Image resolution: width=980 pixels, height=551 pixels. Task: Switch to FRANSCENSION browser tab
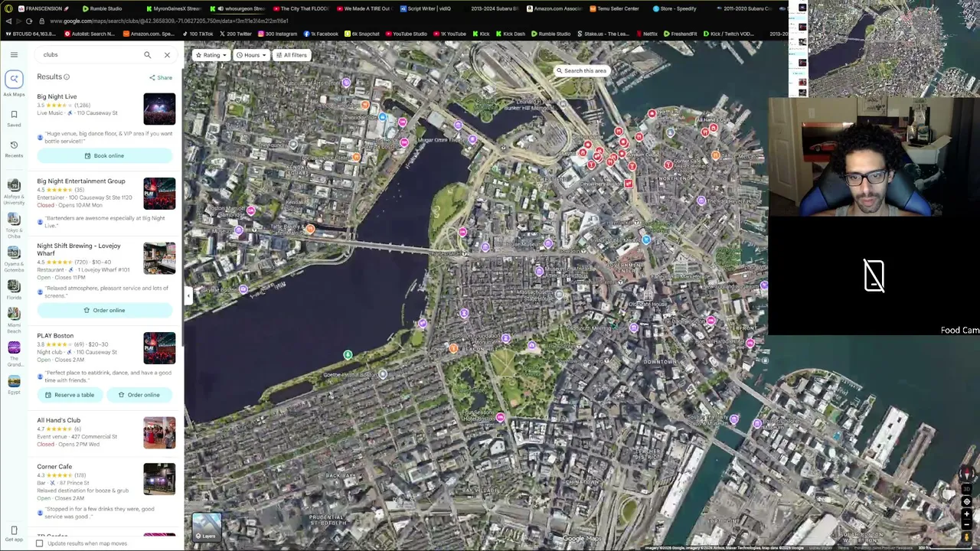point(44,8)
